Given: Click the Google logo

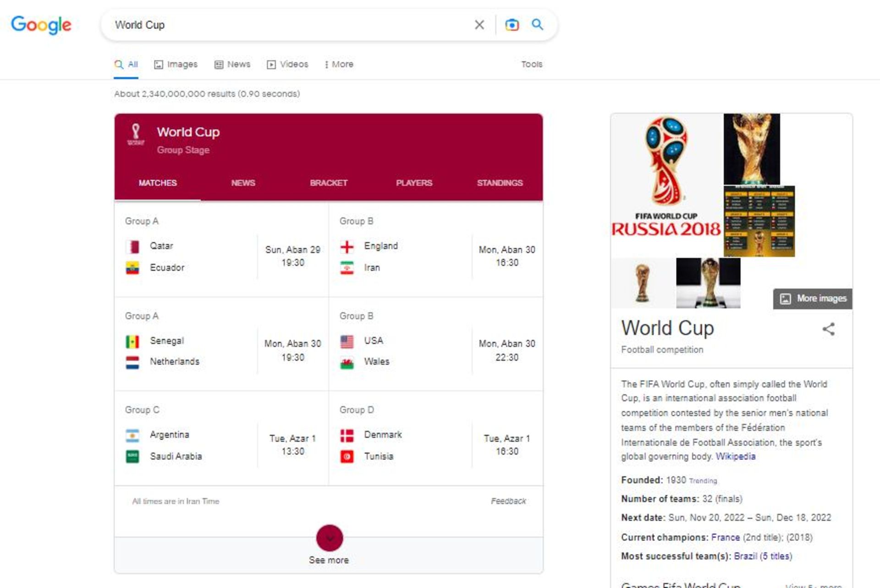Looking at the screenshot, I should (x=41, y=25).
